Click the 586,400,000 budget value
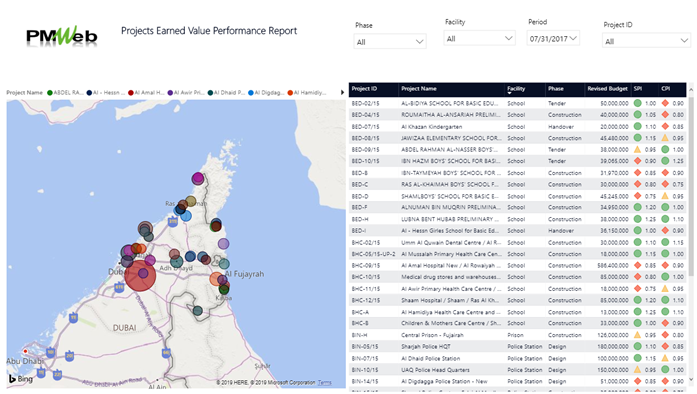Viewport: 697px width, 394px height. (613, 265)
